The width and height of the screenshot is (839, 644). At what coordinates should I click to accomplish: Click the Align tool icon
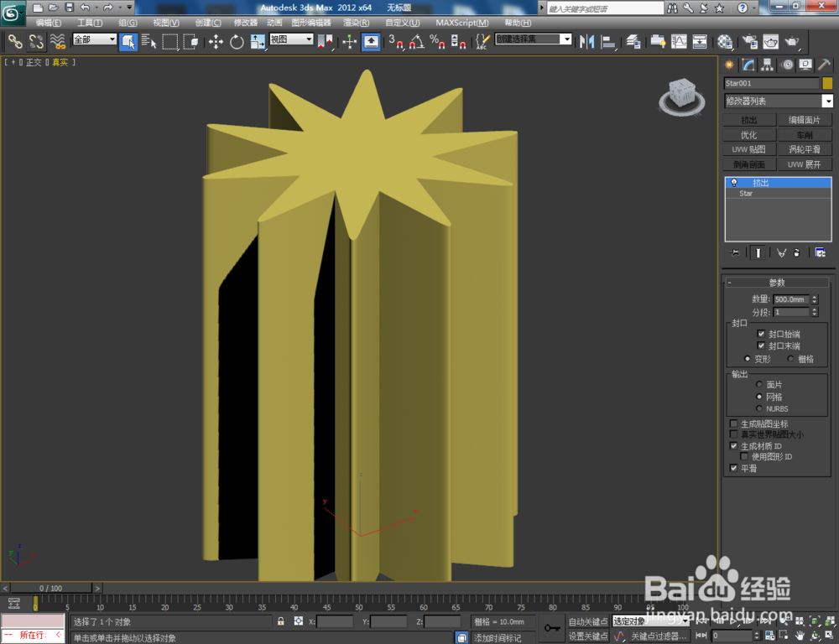608,41
